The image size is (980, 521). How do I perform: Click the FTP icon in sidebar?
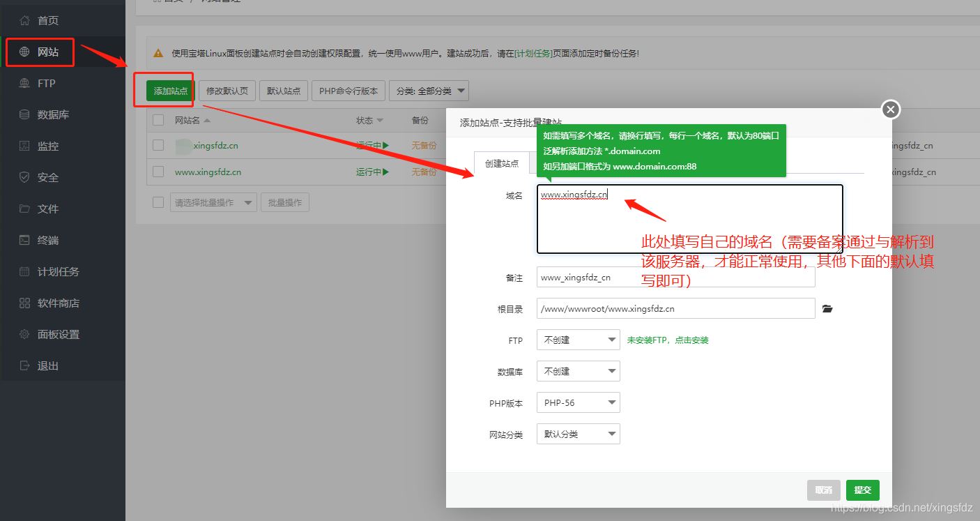[x=24, y=84]
